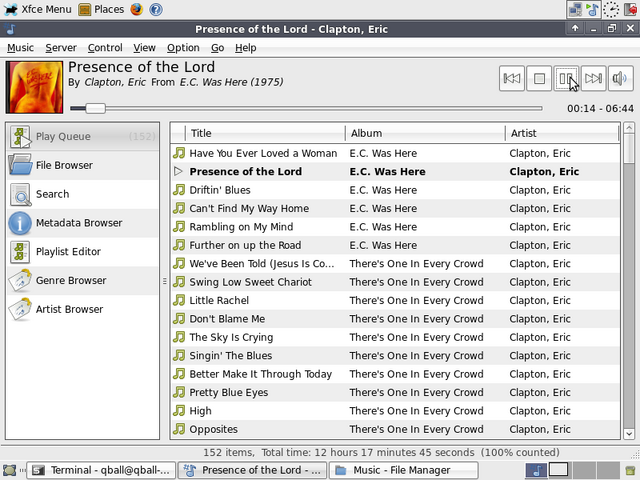Image resolution: width=640 pixels, height=480 pixels.
Task: Open the Option menu
Action: (183, 48)
